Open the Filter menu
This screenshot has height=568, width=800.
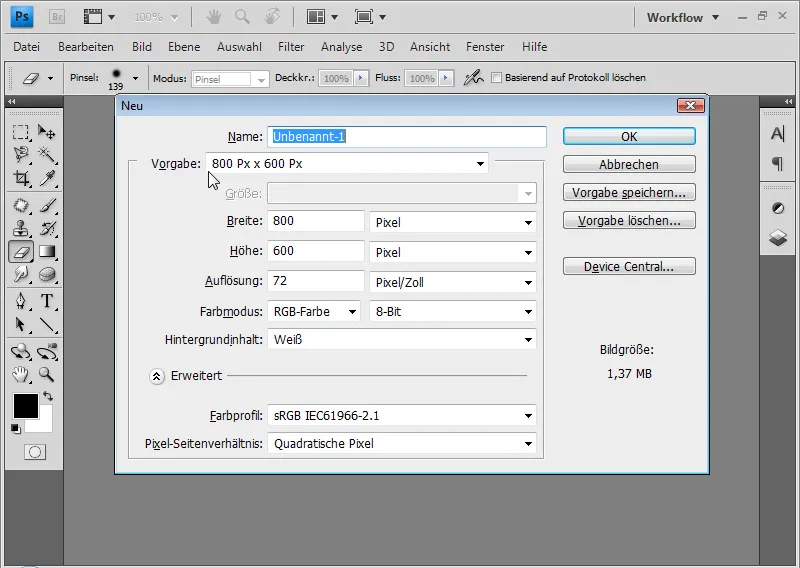[x=291, y=47]
